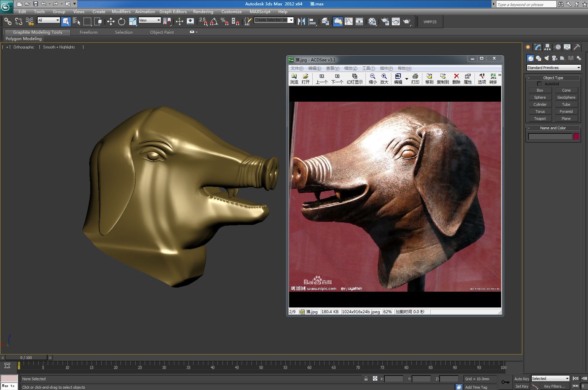
Task: Switch to the Object Paint tab
Action: point(162,32)
